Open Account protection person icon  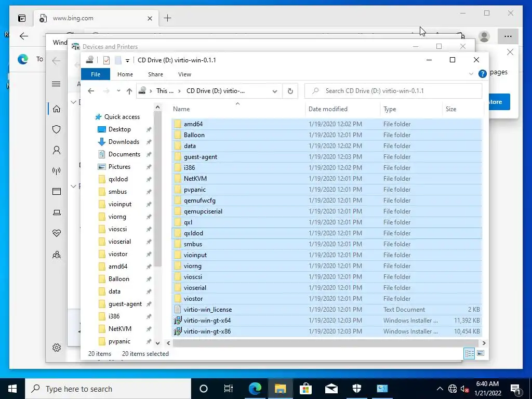click(x=56, y=150)
